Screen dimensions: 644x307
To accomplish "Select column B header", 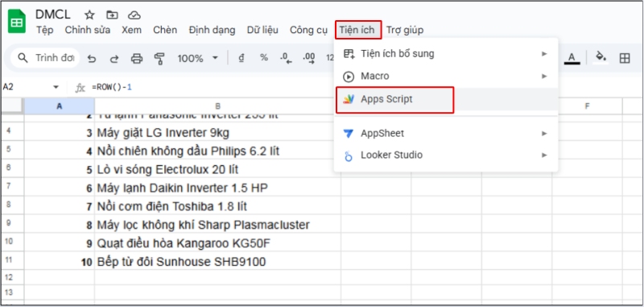I will tap(217, 106).
